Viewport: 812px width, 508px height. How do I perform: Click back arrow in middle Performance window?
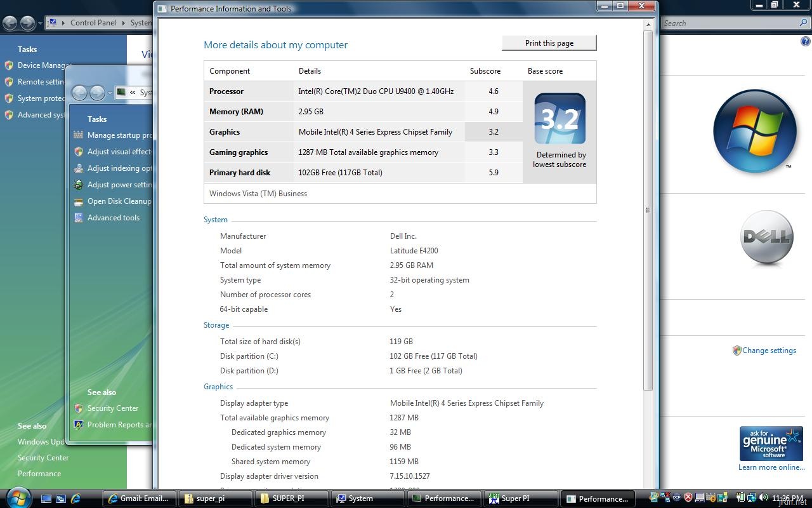point(79,93)
